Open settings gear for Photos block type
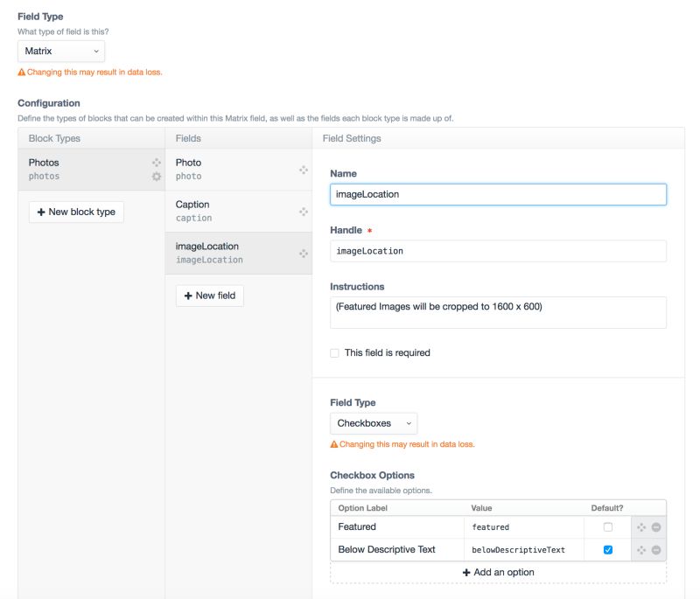The height and width of the screenshot is (599, 700). (x=157, y=177)
